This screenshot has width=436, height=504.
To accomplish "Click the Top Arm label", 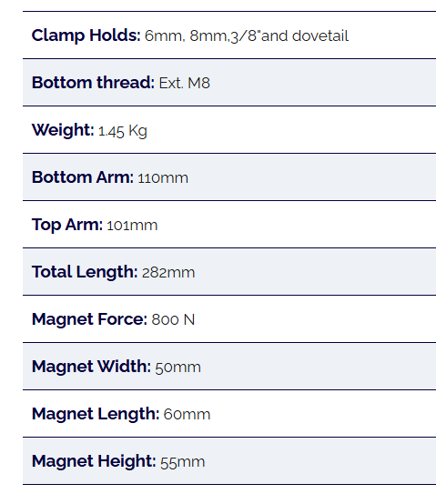I will pyautogui.click(x=67, y=225).
